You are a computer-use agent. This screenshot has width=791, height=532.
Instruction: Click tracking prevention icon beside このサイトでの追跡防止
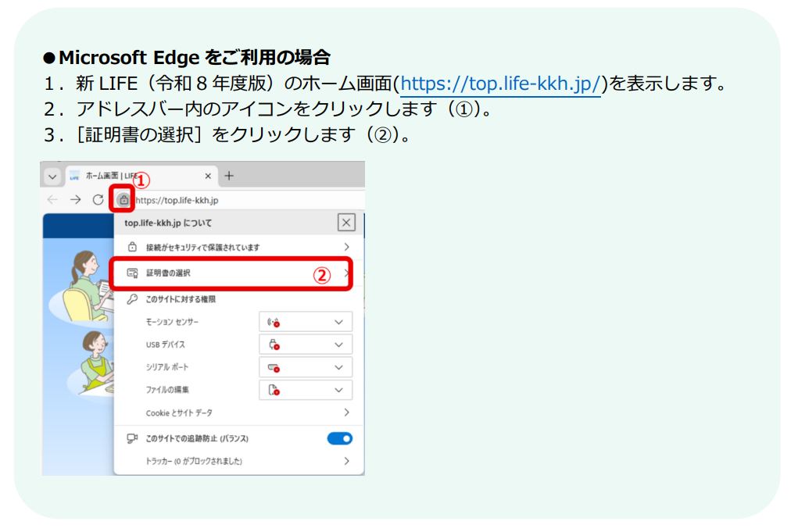point(132,439)
